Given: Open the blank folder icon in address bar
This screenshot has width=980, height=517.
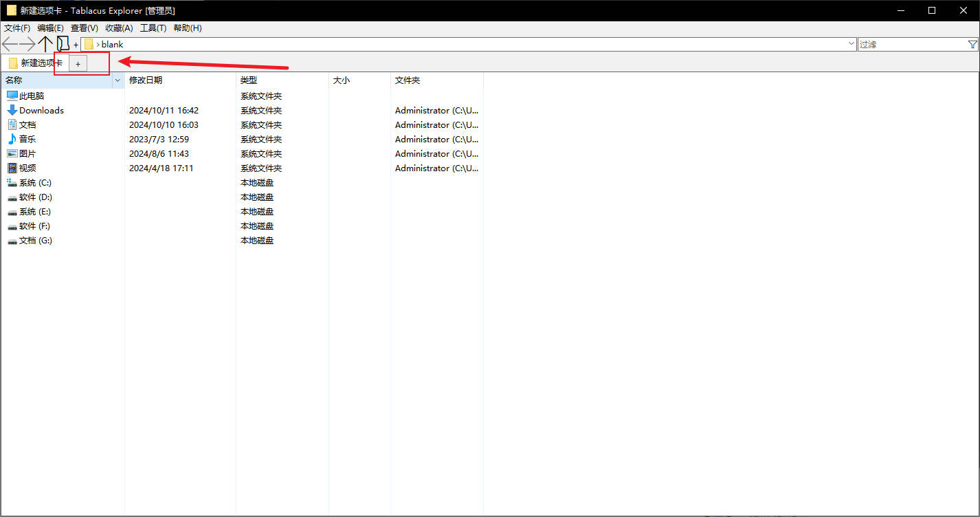Looking at the screenshot, I should pos(89,44).
